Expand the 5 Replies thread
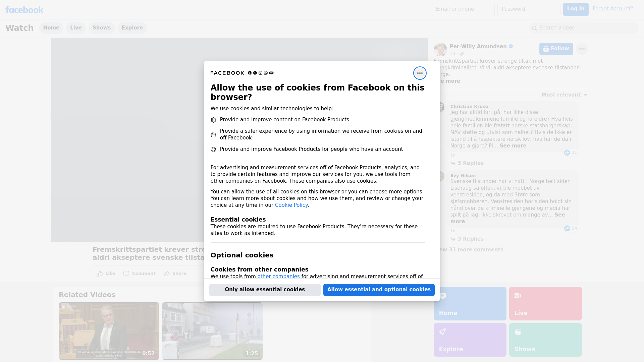644x362 pixels. pos(467,163)
